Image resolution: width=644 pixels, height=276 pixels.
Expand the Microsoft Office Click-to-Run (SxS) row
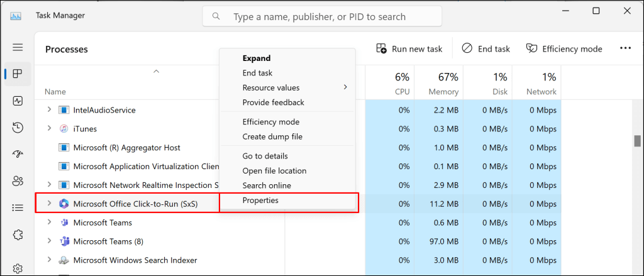49,203
